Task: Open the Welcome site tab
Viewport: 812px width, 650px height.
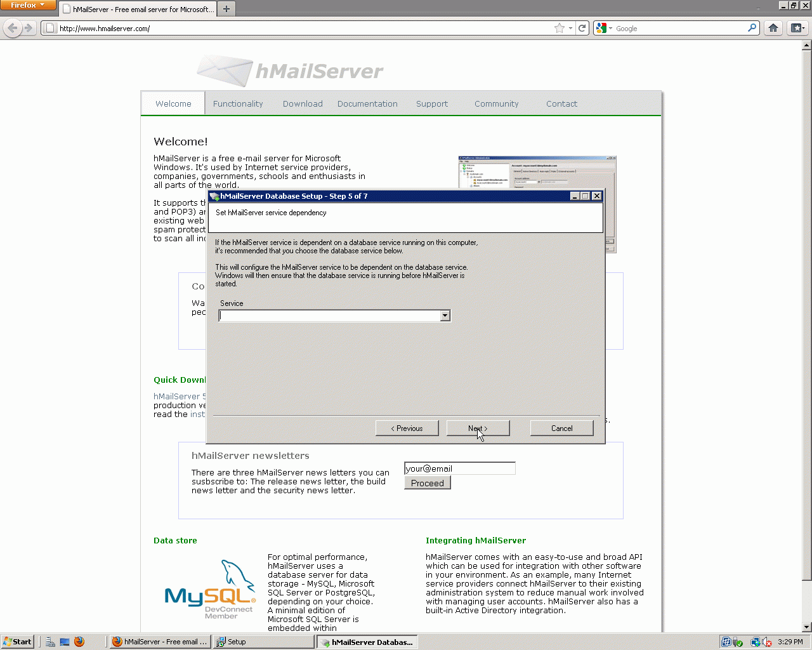Action: click(173, 103)
